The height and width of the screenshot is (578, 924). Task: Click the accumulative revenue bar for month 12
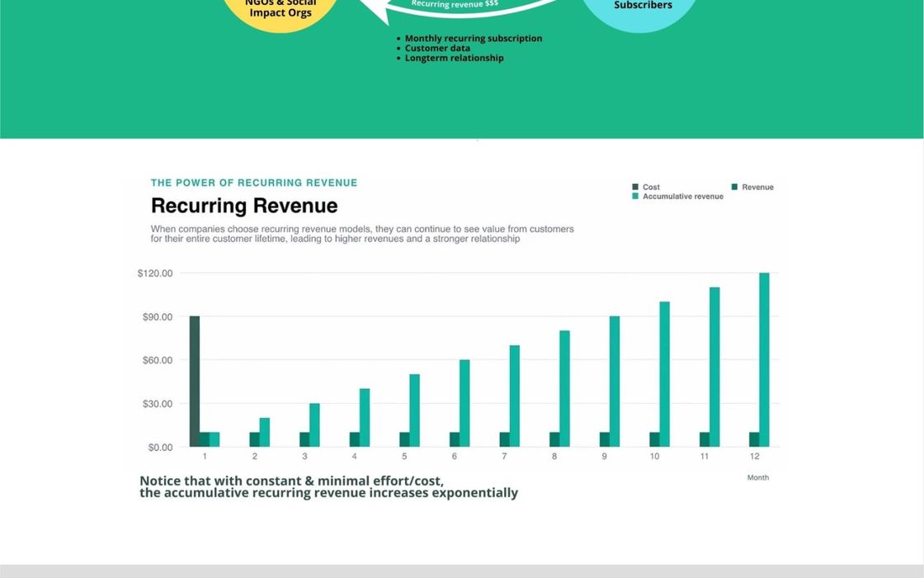(764, 360)
